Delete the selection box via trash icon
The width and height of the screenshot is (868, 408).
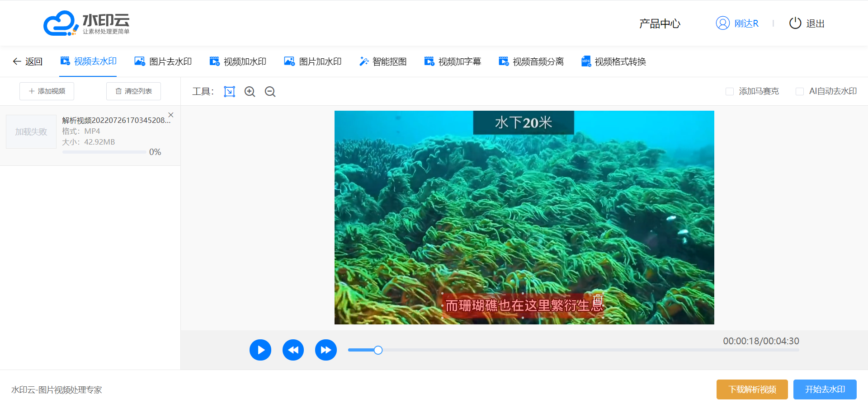(x=598, y=299)
